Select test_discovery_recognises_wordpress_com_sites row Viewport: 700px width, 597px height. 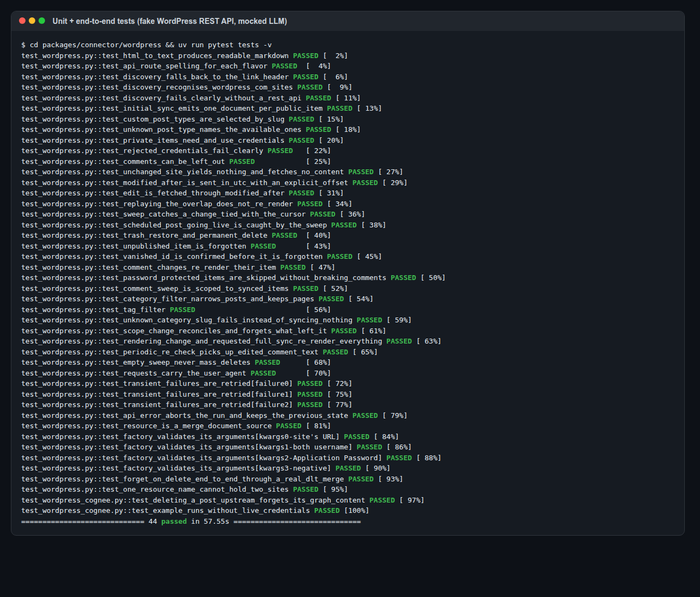point(187,87)
